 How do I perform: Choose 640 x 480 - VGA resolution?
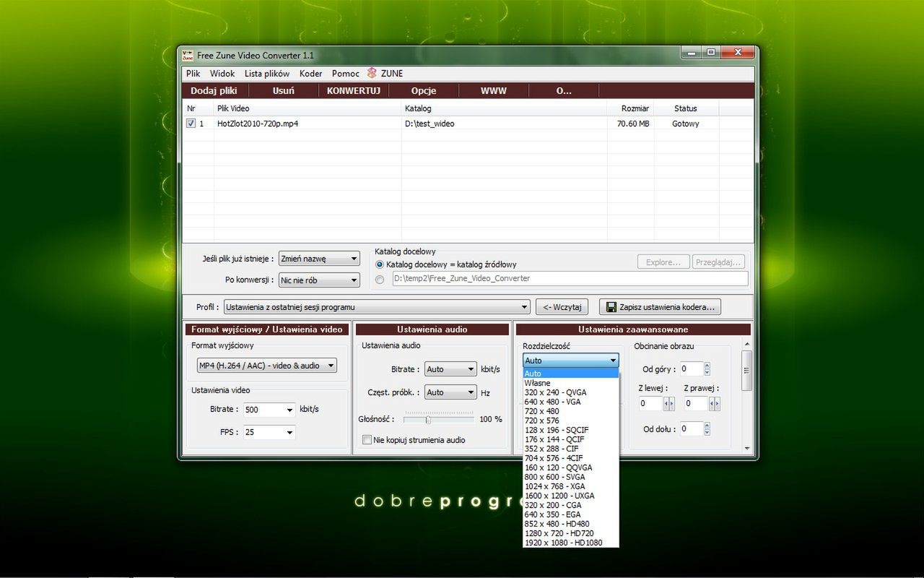click(x=571, y=402)
